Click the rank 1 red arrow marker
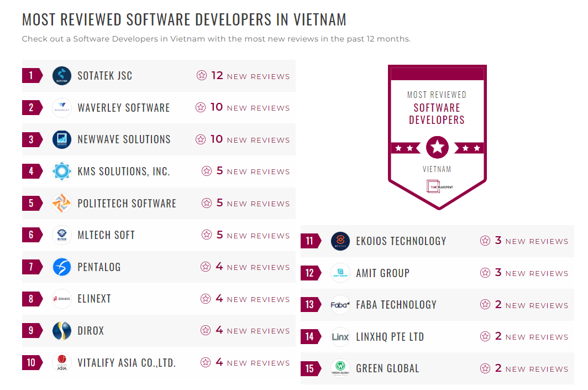The image size is (588, 390). [32, 75]
